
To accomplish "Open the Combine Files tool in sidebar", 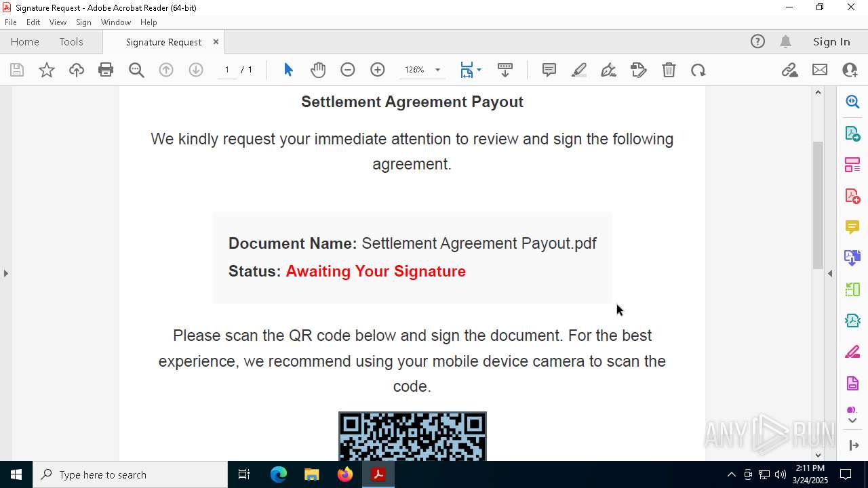I will 852,258.
